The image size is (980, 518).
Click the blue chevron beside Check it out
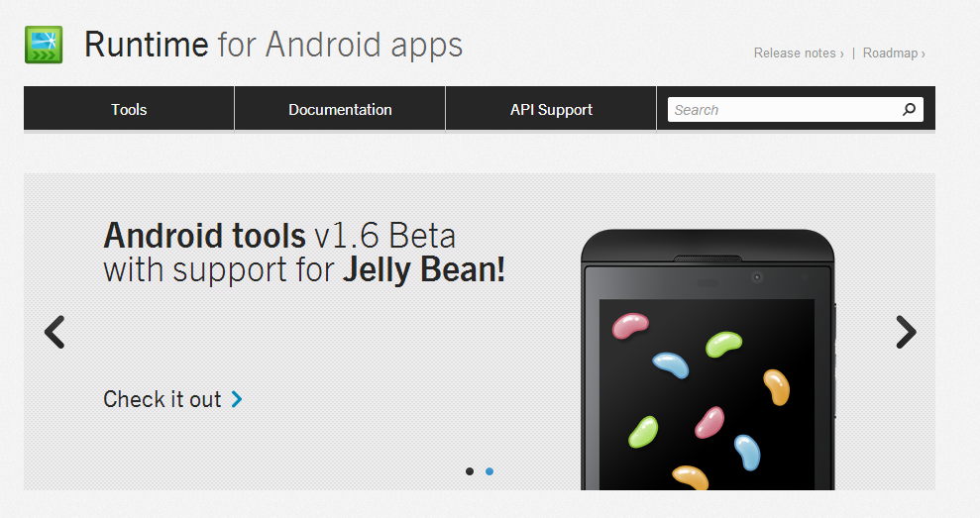[237, 399]
